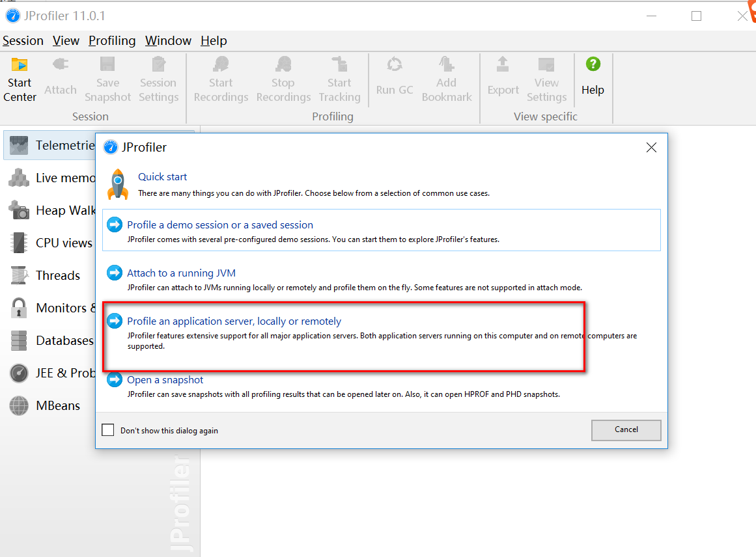This screenshot has height=557, width=756.
Task: Select the Databases stack icon
Action: point(19,340)
